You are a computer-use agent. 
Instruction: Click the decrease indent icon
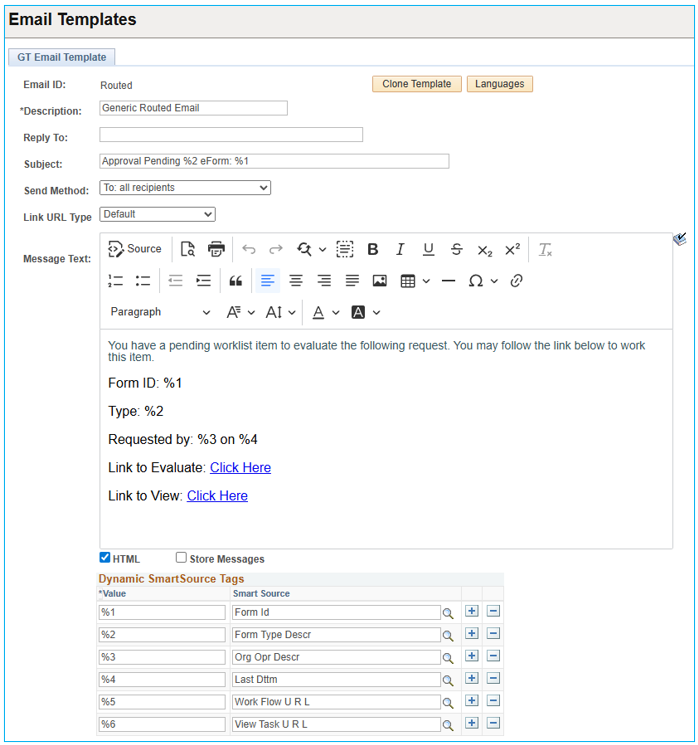pos(175,281)
